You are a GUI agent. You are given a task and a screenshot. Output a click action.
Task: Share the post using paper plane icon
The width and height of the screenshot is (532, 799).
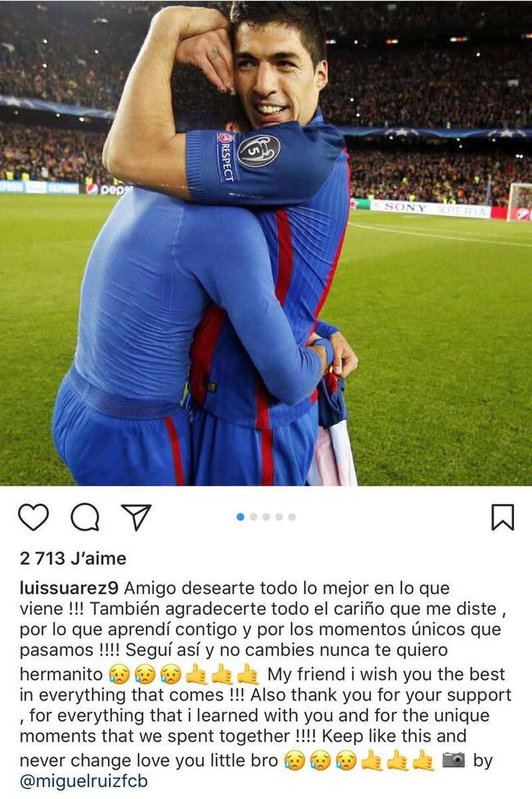coord(136,517)
